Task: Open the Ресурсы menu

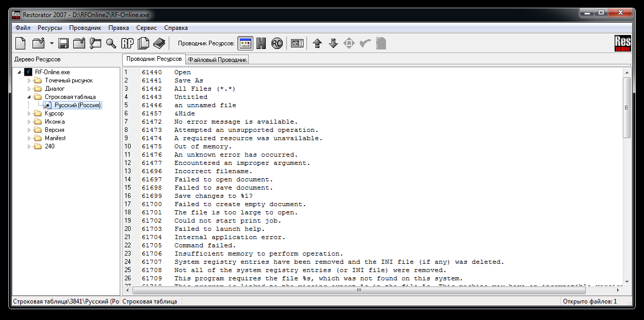Action: pos(50,28)
